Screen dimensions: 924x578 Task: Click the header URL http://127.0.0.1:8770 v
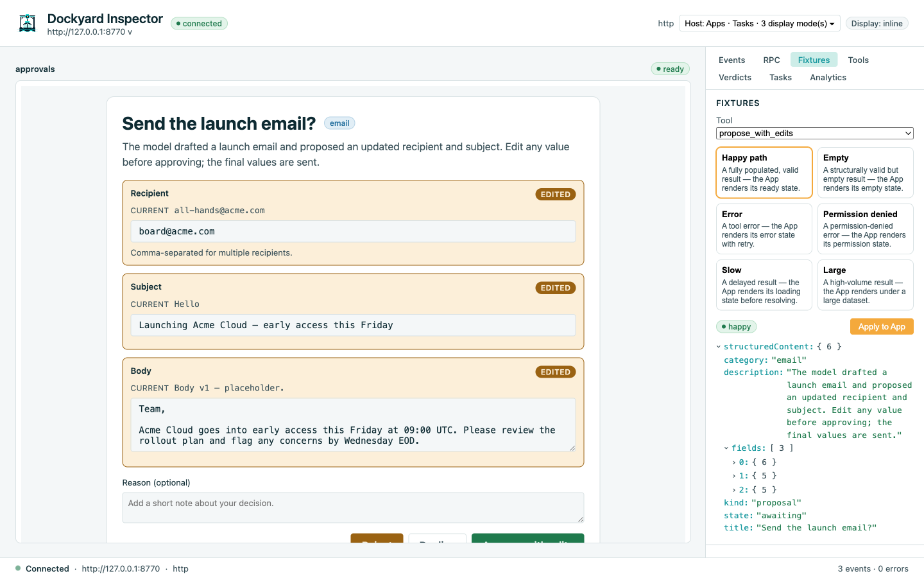pyautogui.click(x=90, y=32)
